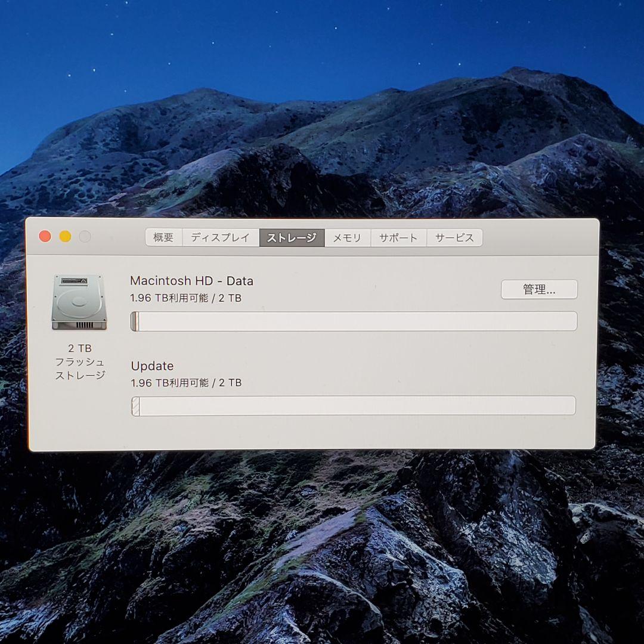Click the 1.96 TB 利用可能 text under Macintosh HD
The image size is (644, 644).
tap(185, 298)
